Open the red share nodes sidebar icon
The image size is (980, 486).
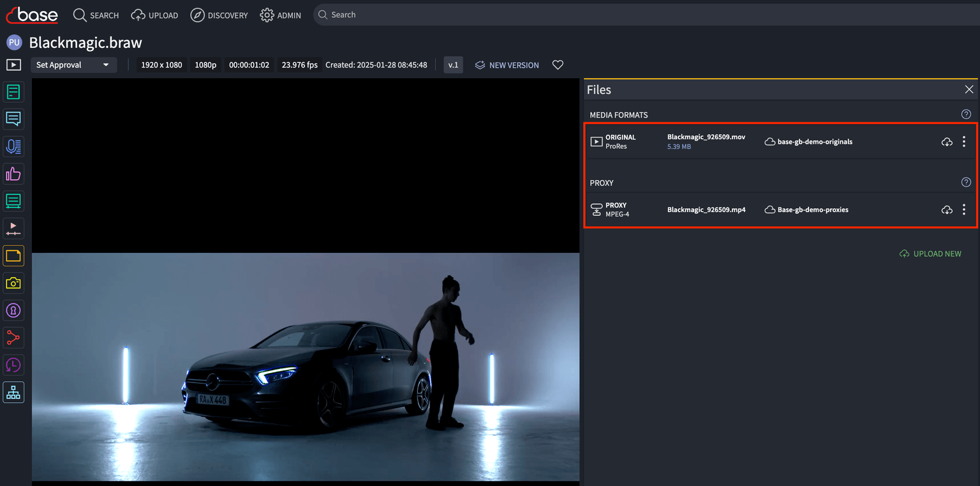[x=13, y=338]
